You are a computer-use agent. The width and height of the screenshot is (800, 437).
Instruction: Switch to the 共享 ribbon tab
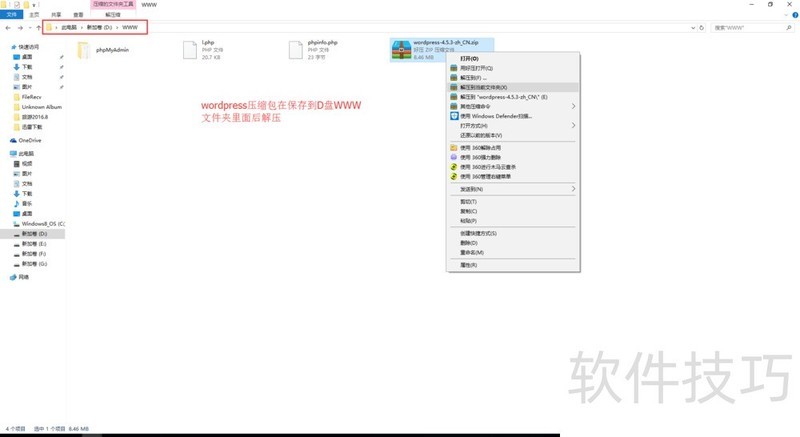(x=56, y=15)
